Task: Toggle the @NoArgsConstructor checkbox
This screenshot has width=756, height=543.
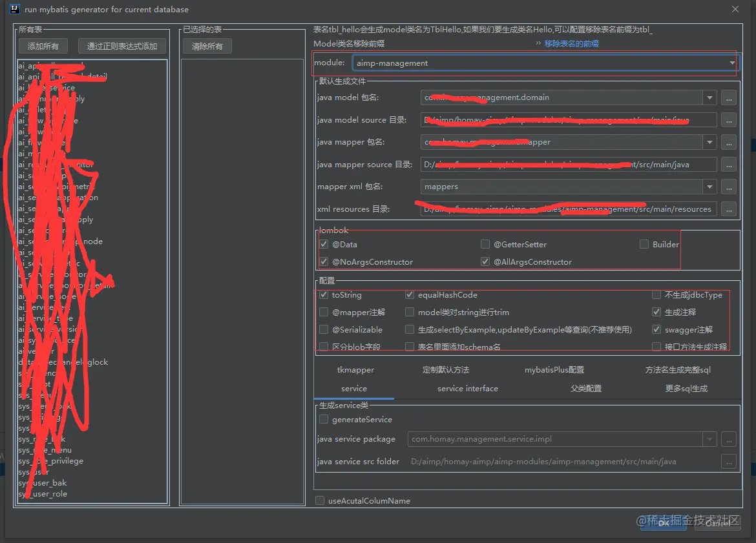Action: (324, 261)
